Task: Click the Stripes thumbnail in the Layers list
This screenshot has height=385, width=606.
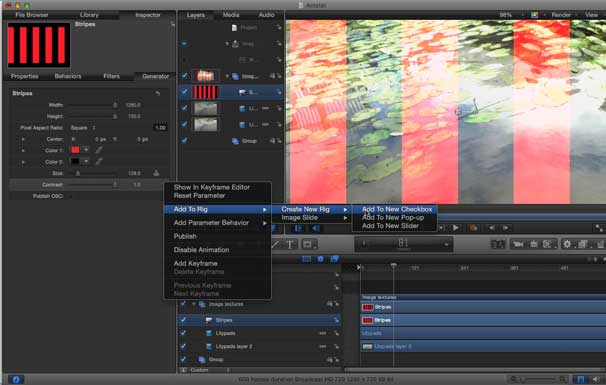Action: tap(205, 92)
